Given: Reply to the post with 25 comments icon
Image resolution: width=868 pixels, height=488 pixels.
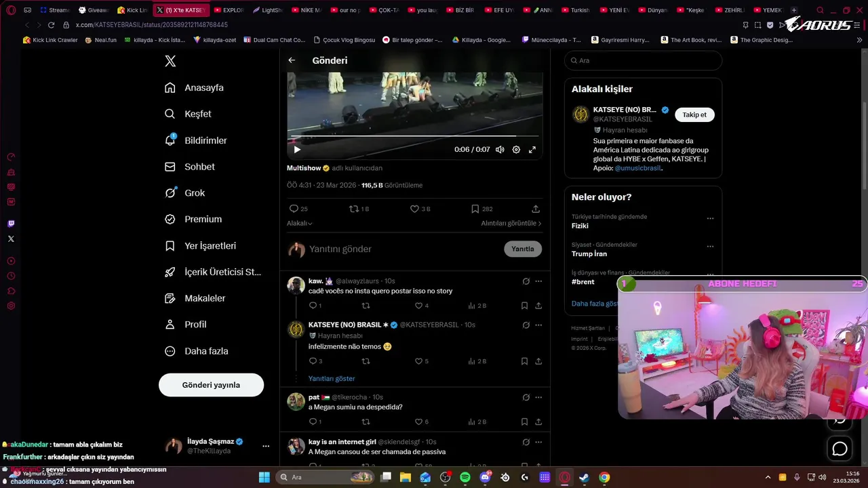Looking at the screenshot, I should point(294,209).
